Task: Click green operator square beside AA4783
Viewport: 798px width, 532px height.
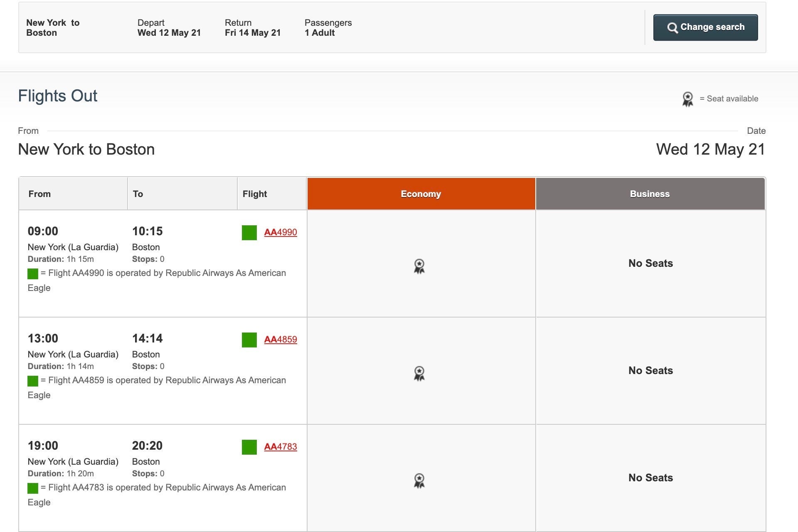Action: (249, 447)
